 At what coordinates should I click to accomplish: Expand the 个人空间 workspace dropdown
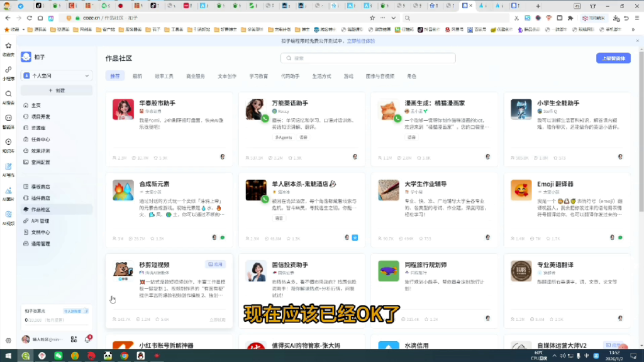tap(55, 75)
